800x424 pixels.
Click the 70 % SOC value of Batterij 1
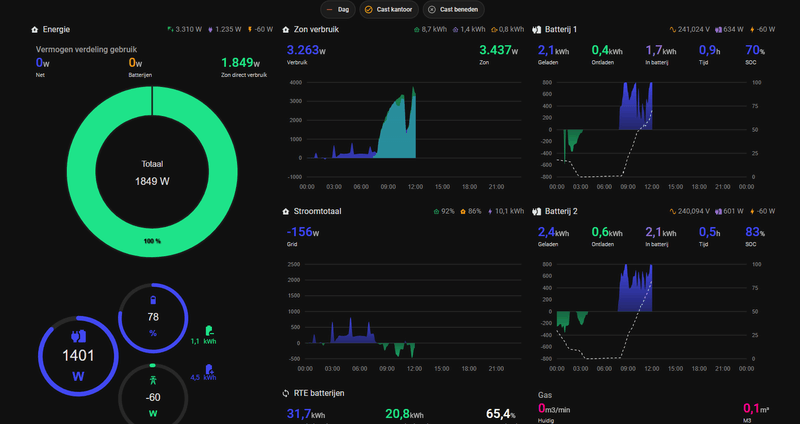point(755,51)
